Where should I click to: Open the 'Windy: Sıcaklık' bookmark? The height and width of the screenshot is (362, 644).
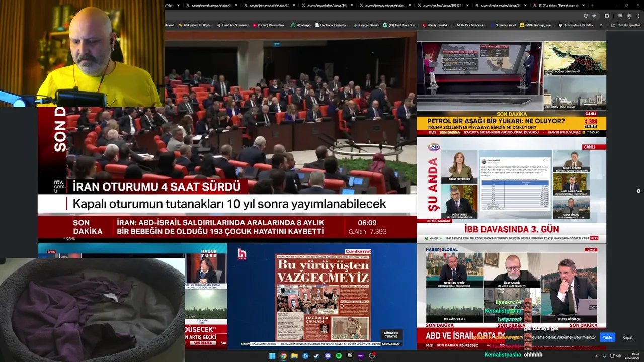(x=435, y=25)
